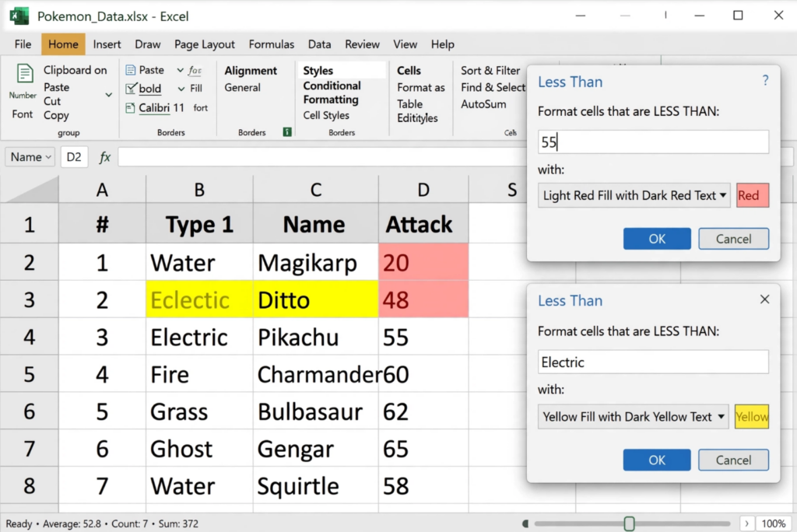Click the Number document icon in ribbon
797x532 pixels.
point(24,74)
